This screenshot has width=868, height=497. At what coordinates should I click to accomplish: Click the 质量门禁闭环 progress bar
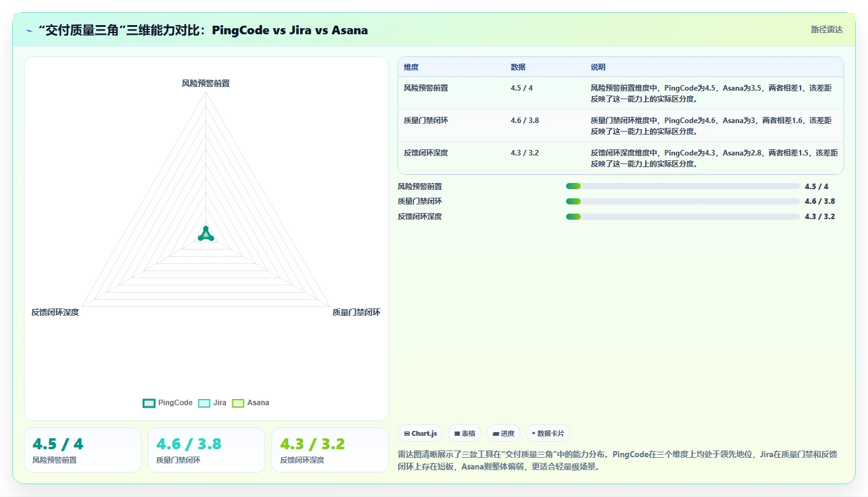click(x=683, y=201)
